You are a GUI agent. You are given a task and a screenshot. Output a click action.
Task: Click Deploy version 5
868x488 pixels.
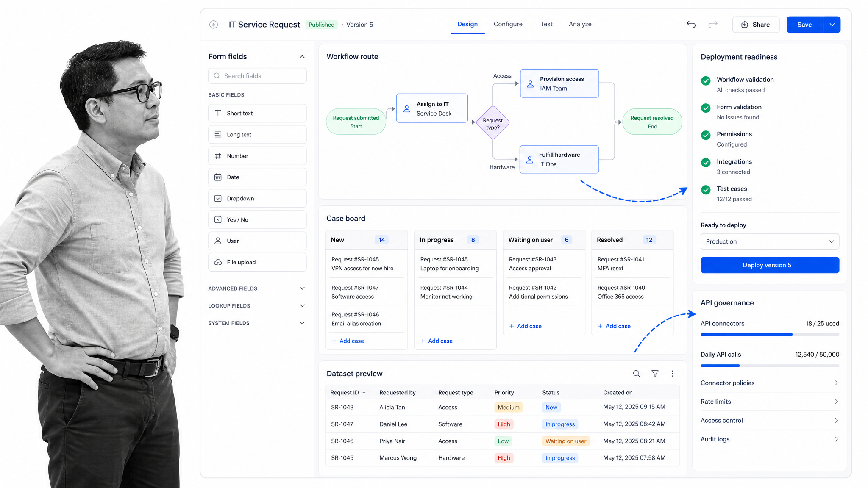point(770,265)
